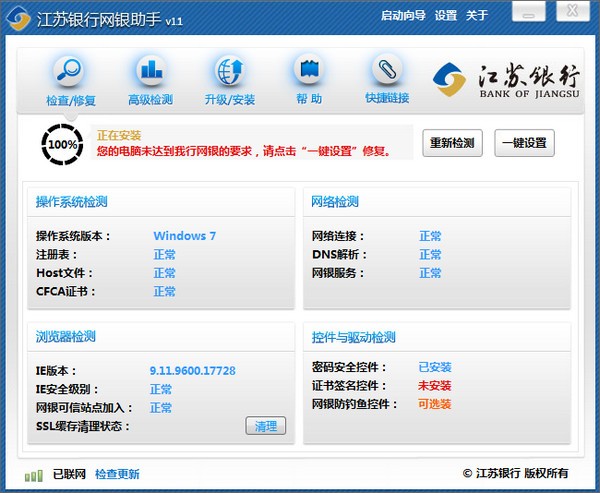Open the 检查/修复 magnifier icon

(x=69, y=71)
